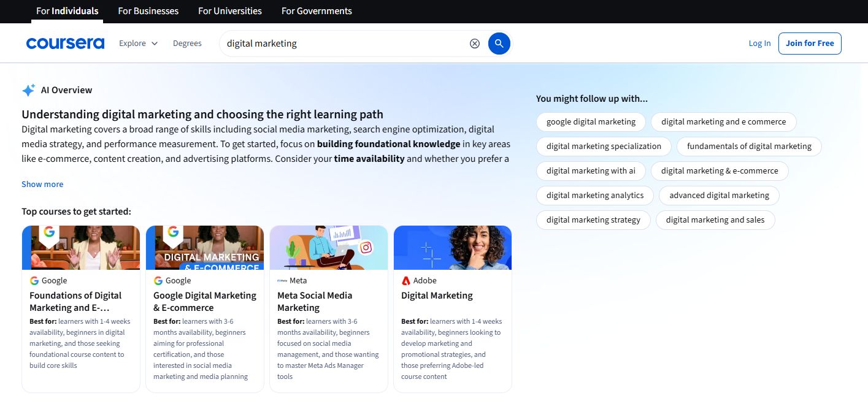Clear the search field with the X icon
868x401 pixels.
(475, 44)
